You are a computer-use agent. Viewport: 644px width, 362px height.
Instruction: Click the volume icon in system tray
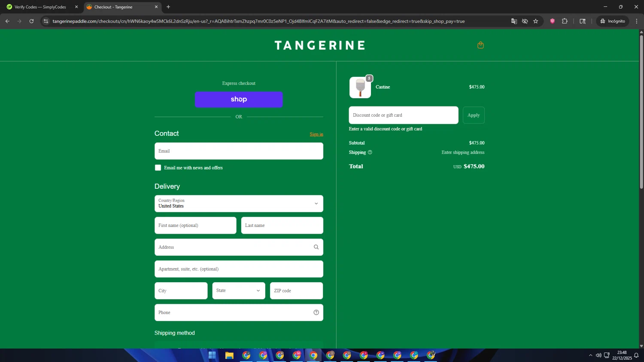598,355
